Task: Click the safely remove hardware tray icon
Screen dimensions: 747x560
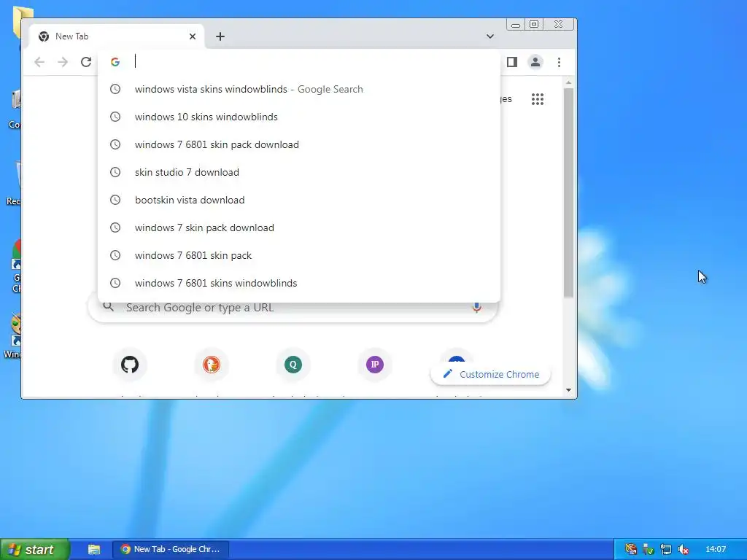Action: pos(648,550)
